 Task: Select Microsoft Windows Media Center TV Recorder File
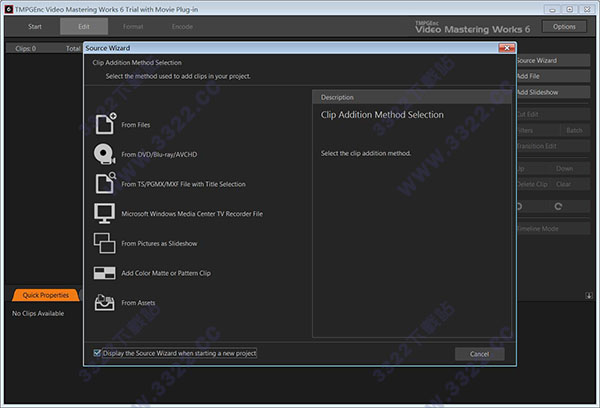[x=192, y=214]
